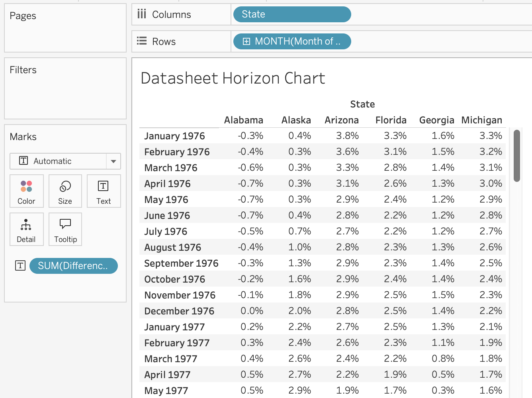Viewport: 532px width, 398px height.
Task: Click the Michigan column header
Action: click(x=481, y=120)
